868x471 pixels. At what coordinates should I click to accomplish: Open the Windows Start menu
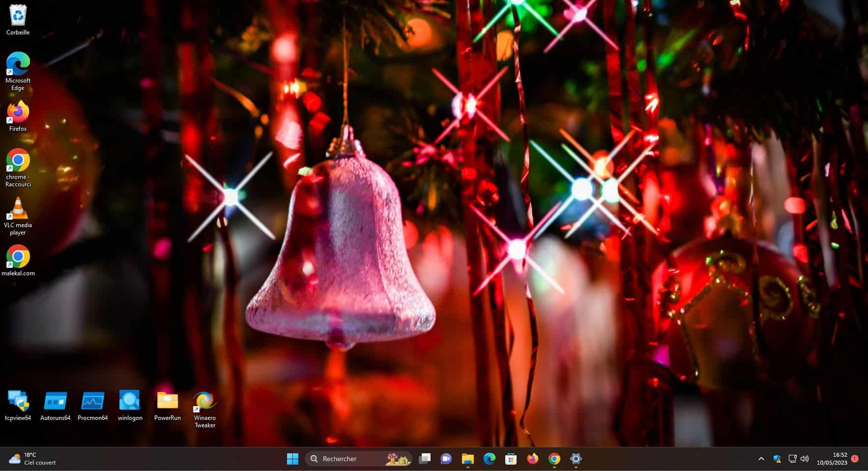tap(292, 459)
